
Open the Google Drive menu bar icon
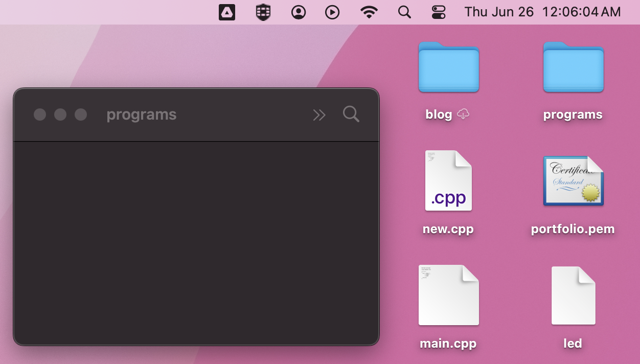click(x=227, y=12)
